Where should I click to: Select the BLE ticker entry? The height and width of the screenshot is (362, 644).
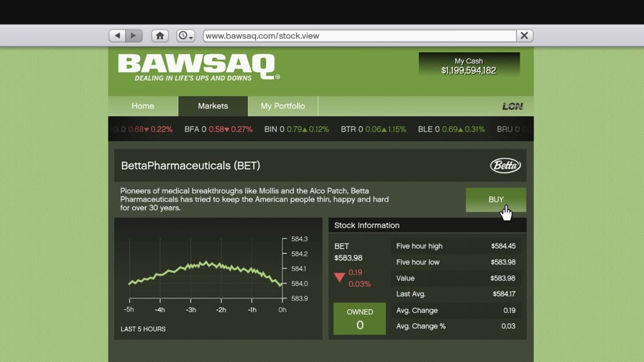pyautogui.click(x=451, y=129)
